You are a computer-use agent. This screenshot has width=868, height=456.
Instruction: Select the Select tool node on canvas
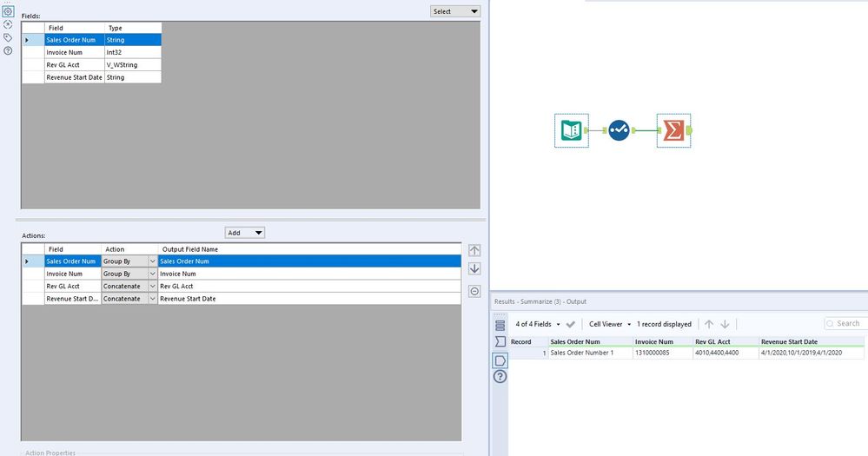coord(619,130)
